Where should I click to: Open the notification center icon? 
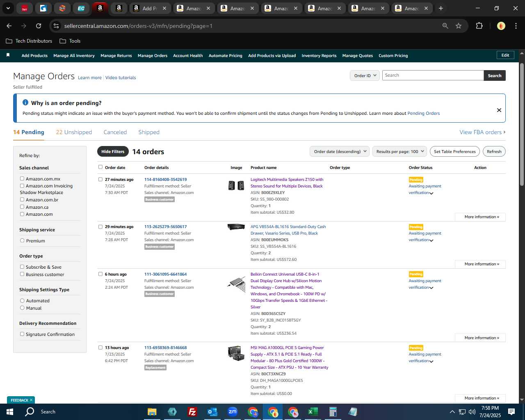point(511,412)
